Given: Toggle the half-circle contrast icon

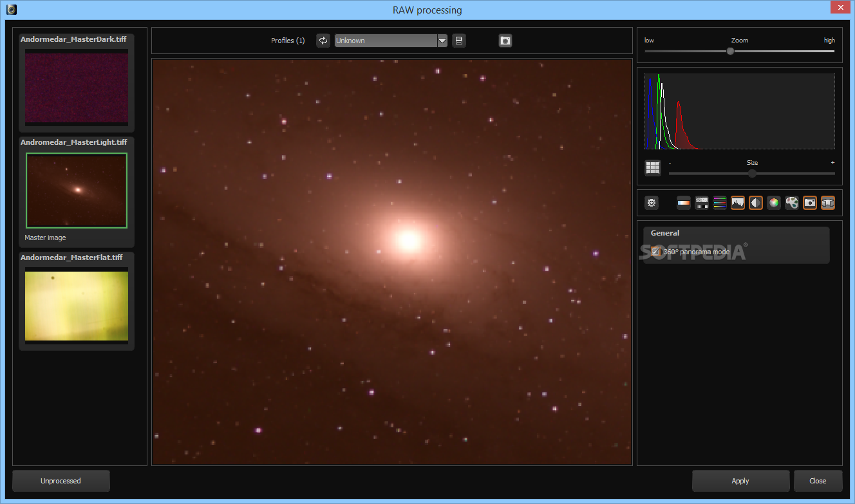Looking at the screenshot, I should coord(756,203).
